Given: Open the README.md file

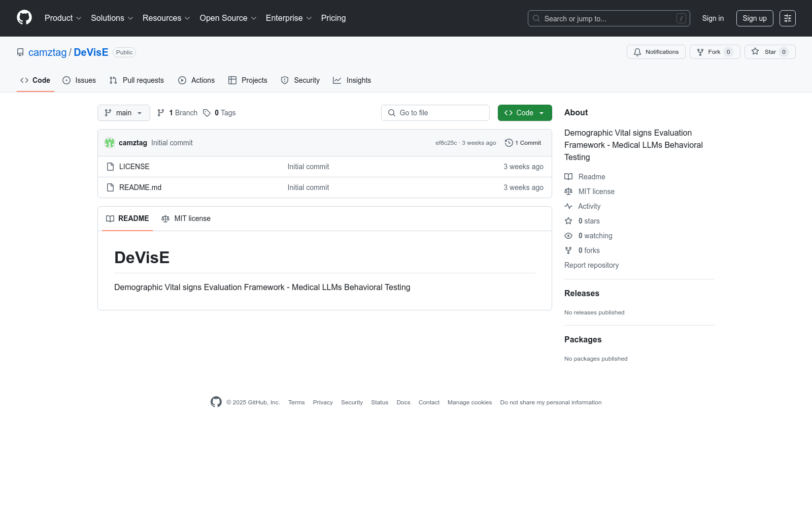Looking at the screenshot, I should click(141, 187).
